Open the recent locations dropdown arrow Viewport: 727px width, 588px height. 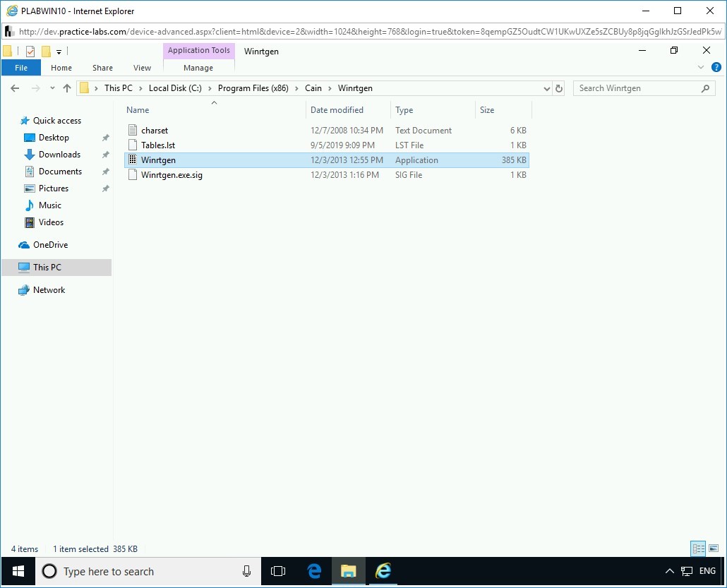tap(52, 88)
